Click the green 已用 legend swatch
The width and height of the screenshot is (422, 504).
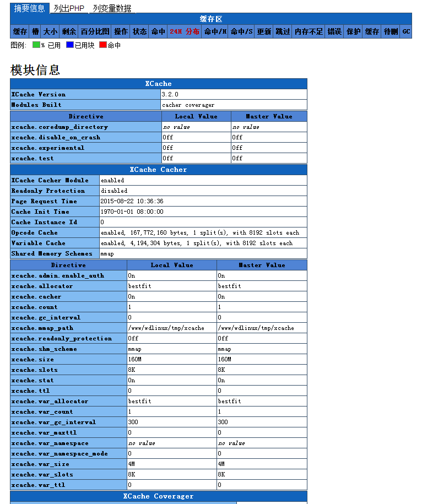coord(36,45)
